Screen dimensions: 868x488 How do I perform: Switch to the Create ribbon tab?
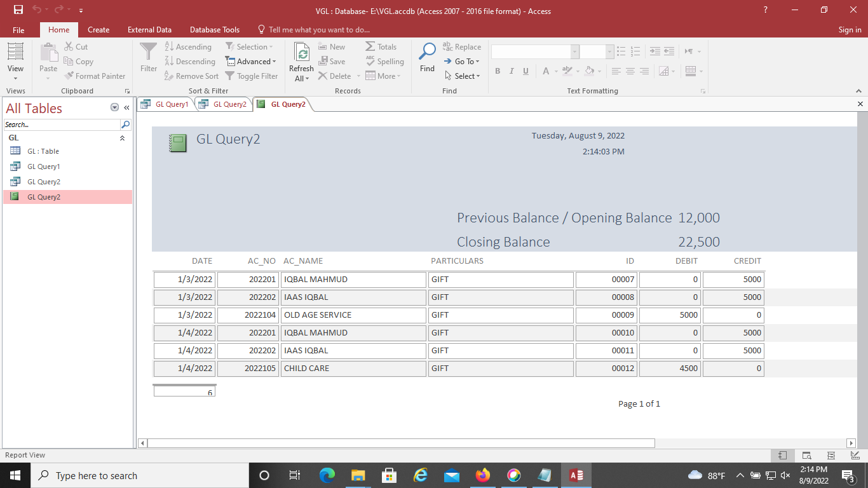(x=98, y=30)
